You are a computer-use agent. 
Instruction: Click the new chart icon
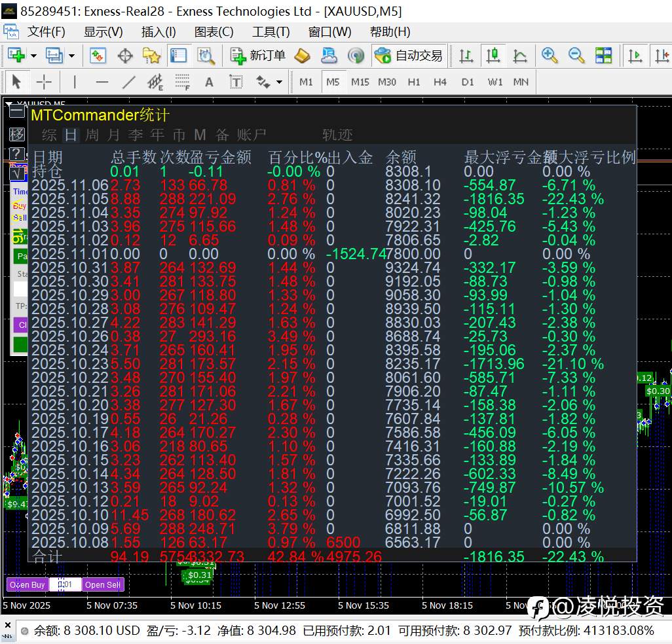pos(16,55)
